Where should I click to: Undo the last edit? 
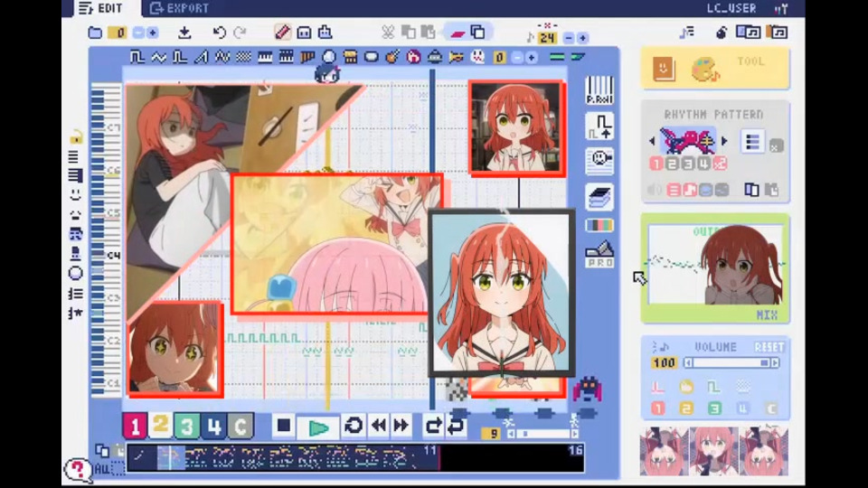219,33
